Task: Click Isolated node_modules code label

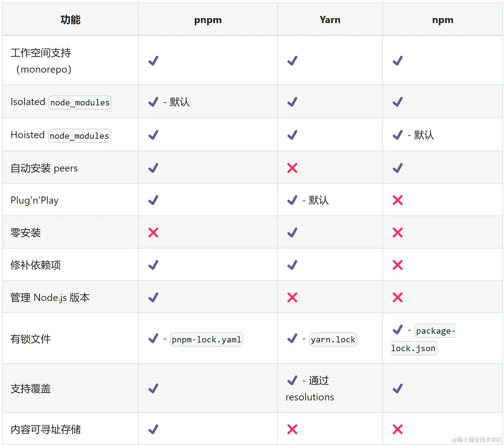Action: pyautogui.click(x=80, y=102)
